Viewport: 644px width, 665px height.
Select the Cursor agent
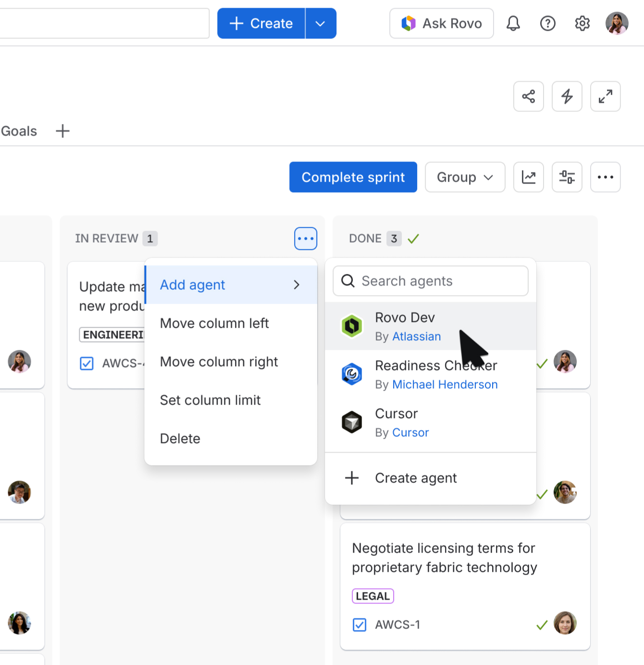click(431, 422)
